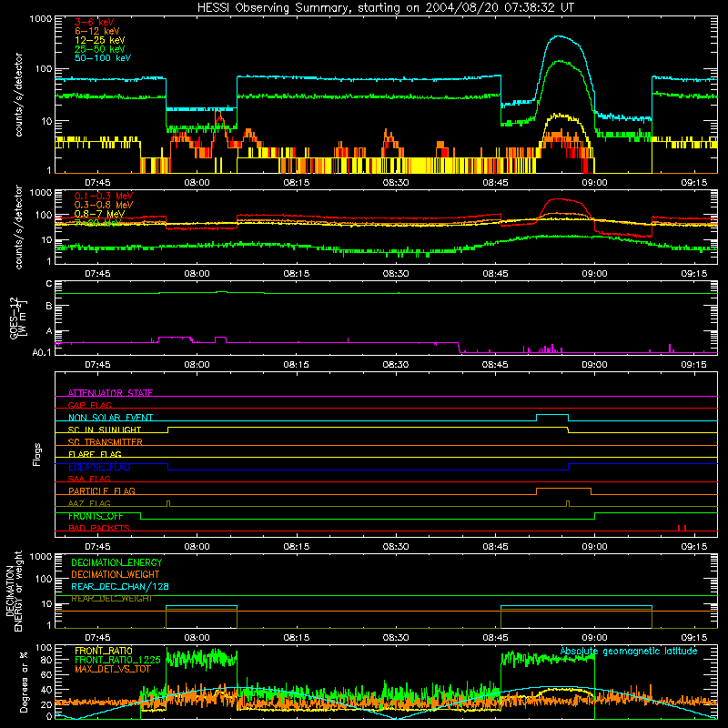Viewport: 728px width, 728px height.
Task: Click the green "FRONTS_OFF" flag label
Action: point(96,516)
